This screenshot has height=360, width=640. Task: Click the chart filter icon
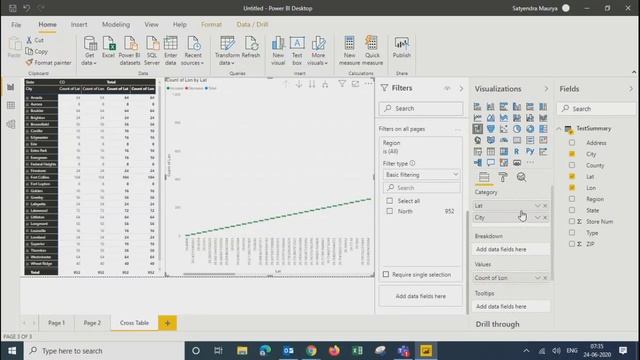click(x=342, y=84)
